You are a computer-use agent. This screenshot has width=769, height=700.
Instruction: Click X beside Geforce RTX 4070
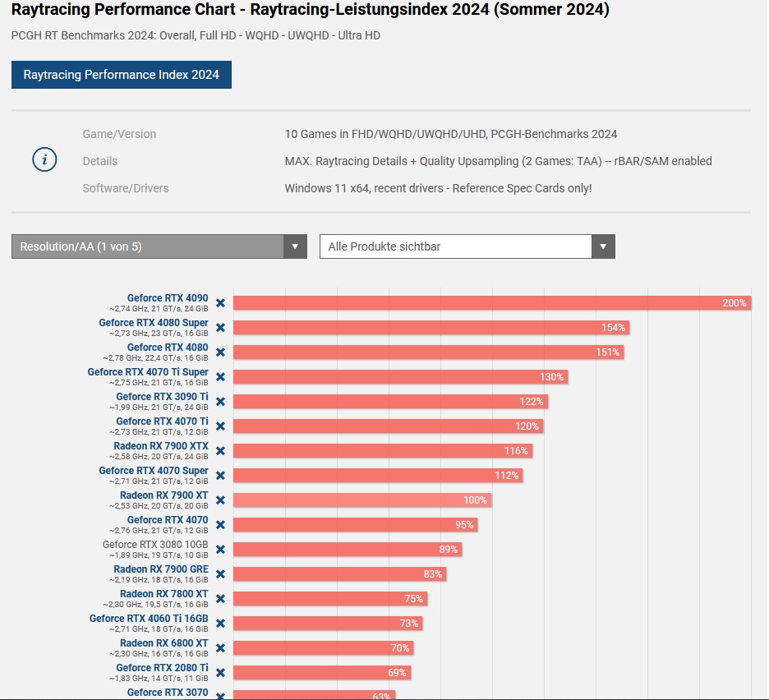point(221,525)
